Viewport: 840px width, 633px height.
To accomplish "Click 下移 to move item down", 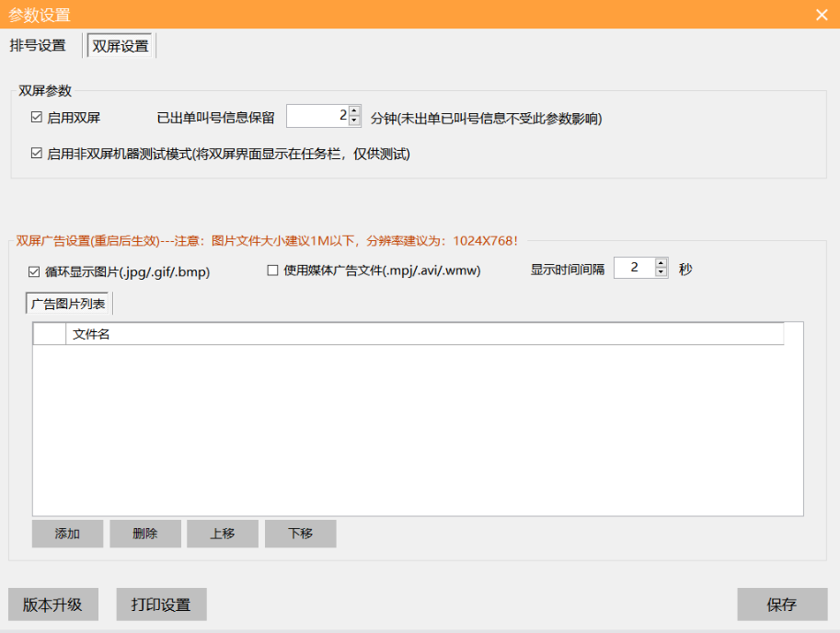I will (300, 534).
